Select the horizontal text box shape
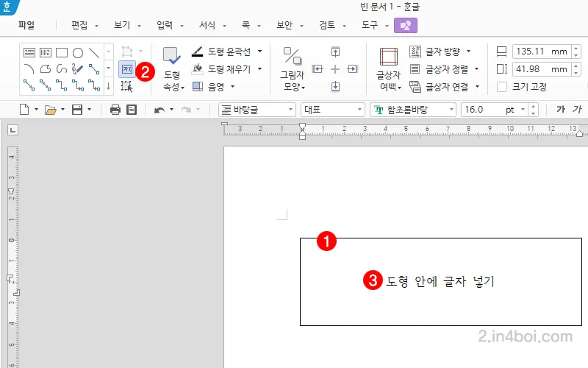 click(x=29, y=52)
